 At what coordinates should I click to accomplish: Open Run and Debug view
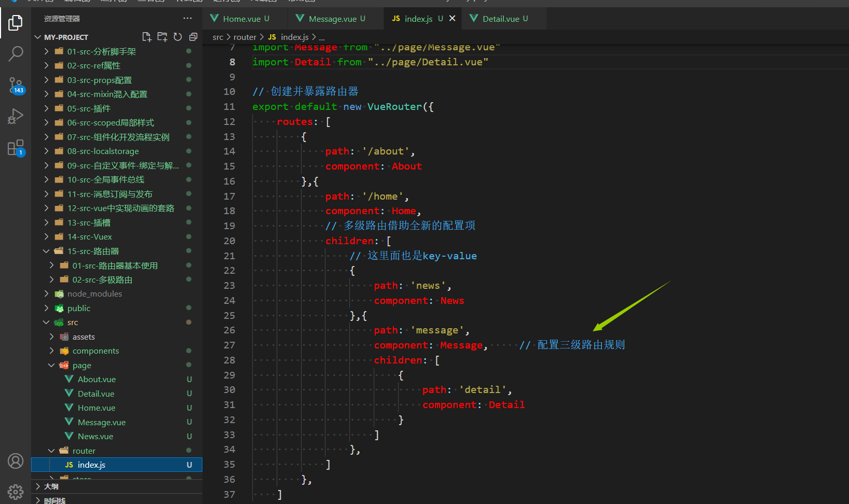[x=16, y=116]
